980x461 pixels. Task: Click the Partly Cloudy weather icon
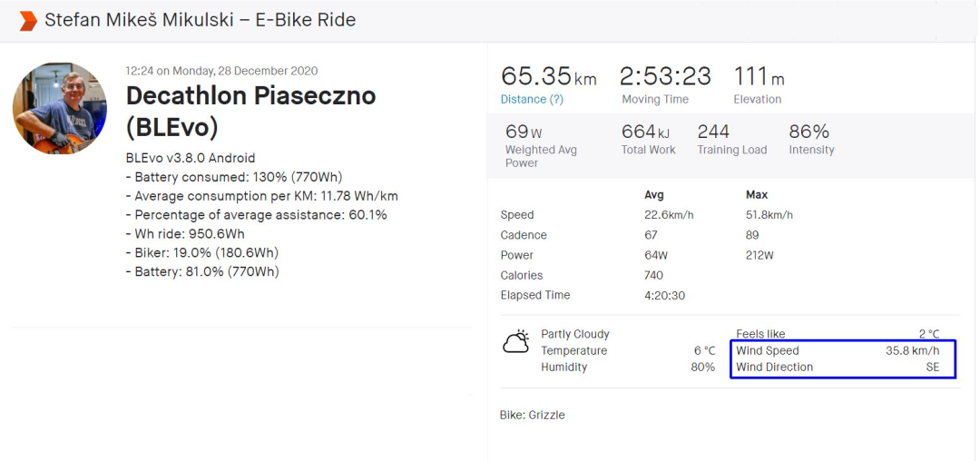[516, 342]
